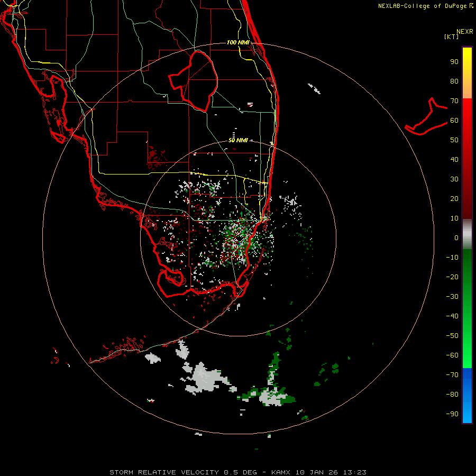Click the 0 value on velocity scale
The image size is (476, 476).
(x=456, y=237)
